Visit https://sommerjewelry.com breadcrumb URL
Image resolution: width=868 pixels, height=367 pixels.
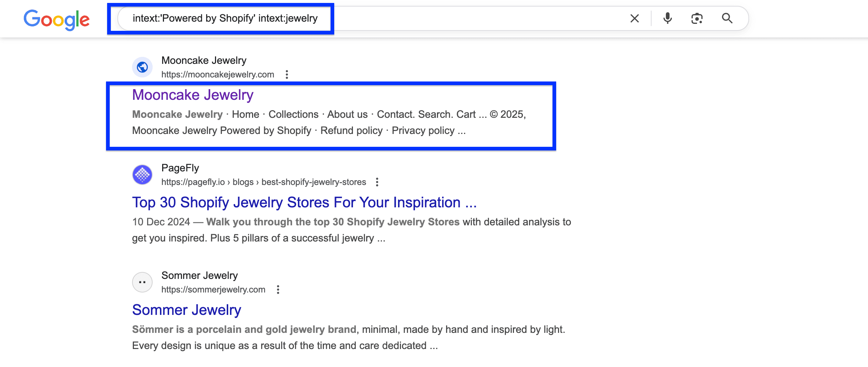213,290
